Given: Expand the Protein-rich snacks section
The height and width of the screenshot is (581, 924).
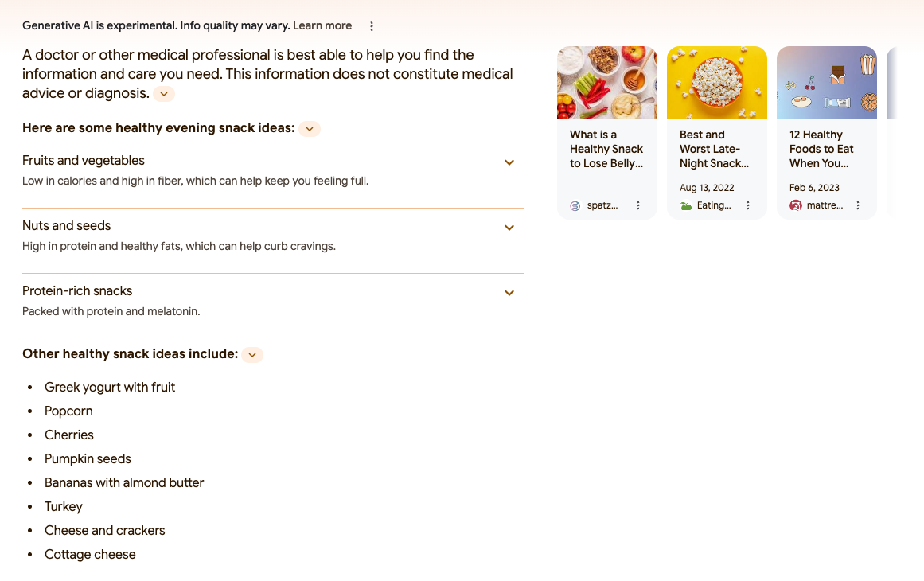Looking at the screenshot, I should pos(509,293).
